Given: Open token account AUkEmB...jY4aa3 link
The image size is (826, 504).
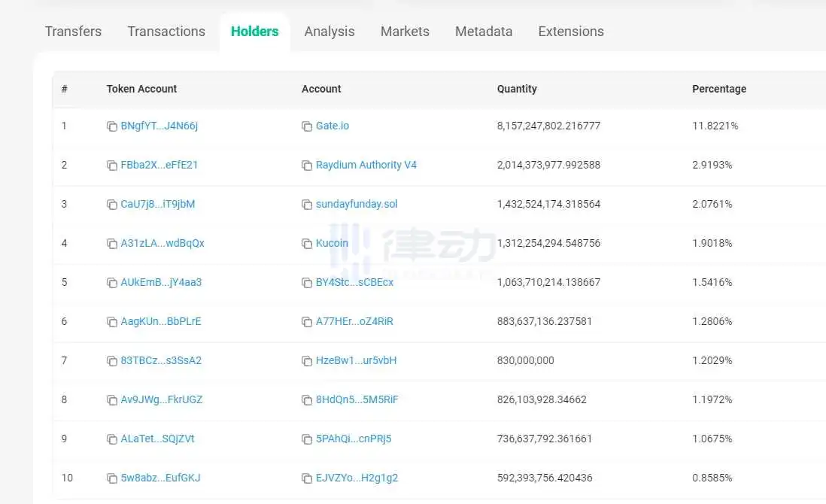Looking at the screenshot, I should click(x=161, y=282).
